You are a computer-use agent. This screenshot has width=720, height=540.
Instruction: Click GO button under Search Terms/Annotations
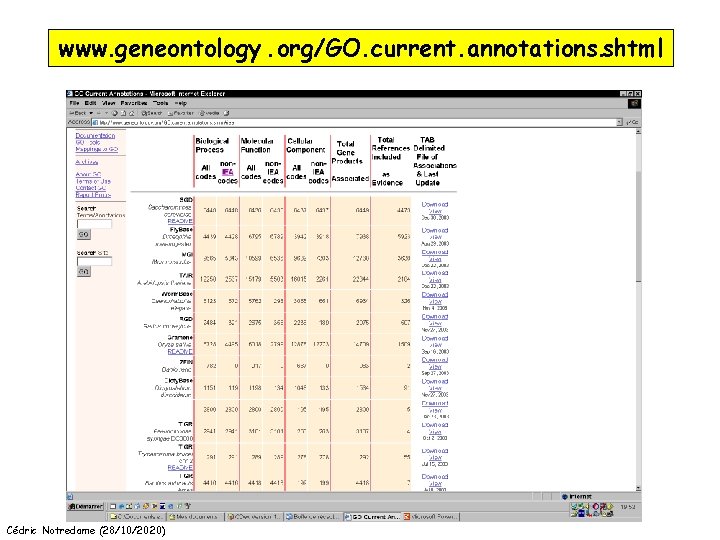(x=83, y=234)
